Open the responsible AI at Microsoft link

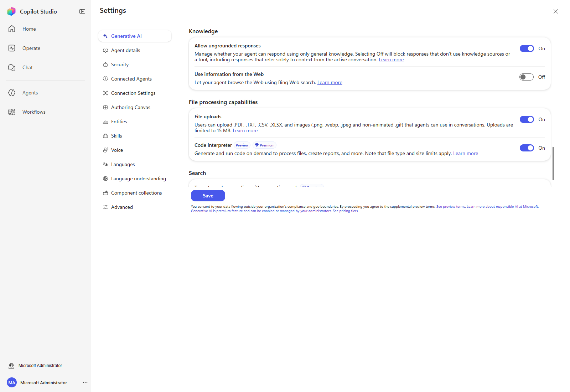click(503, 207)
